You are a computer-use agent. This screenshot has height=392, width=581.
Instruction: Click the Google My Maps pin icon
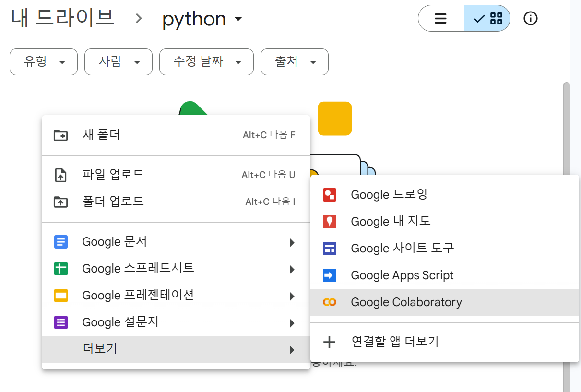[x=330, y=221]
